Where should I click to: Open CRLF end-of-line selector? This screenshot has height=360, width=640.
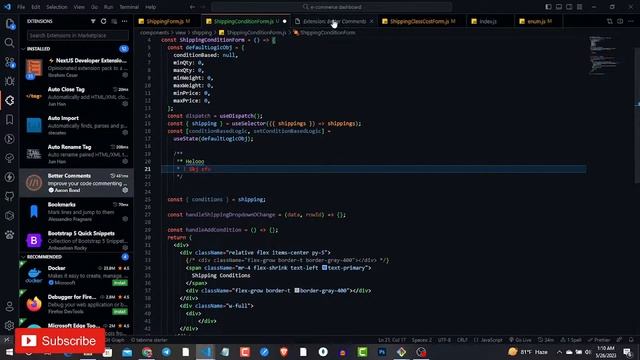click(462, 340)
